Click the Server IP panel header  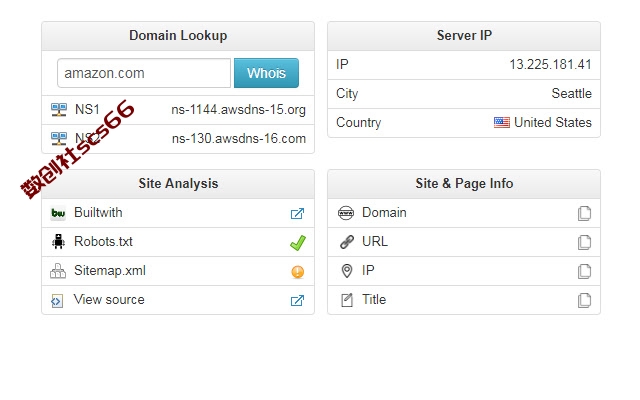(464, 36)
